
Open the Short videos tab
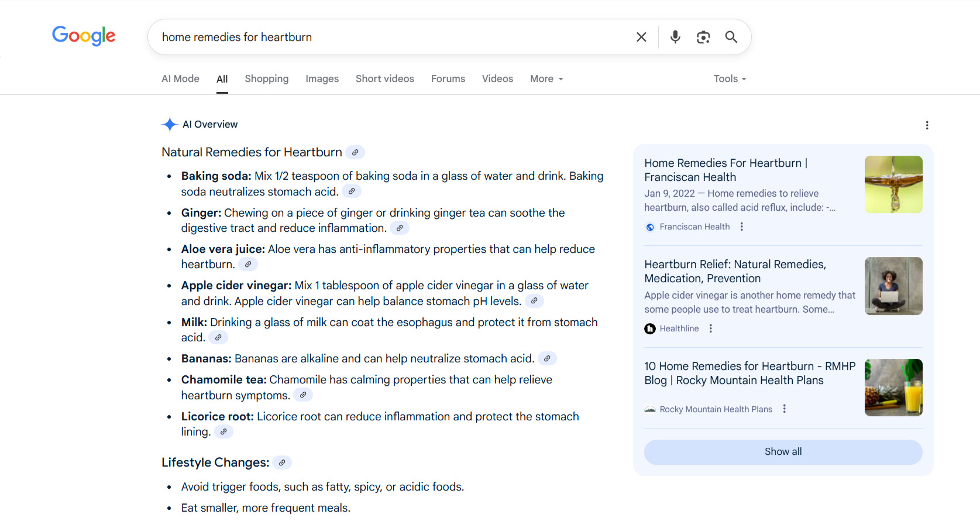click(385, 78)
